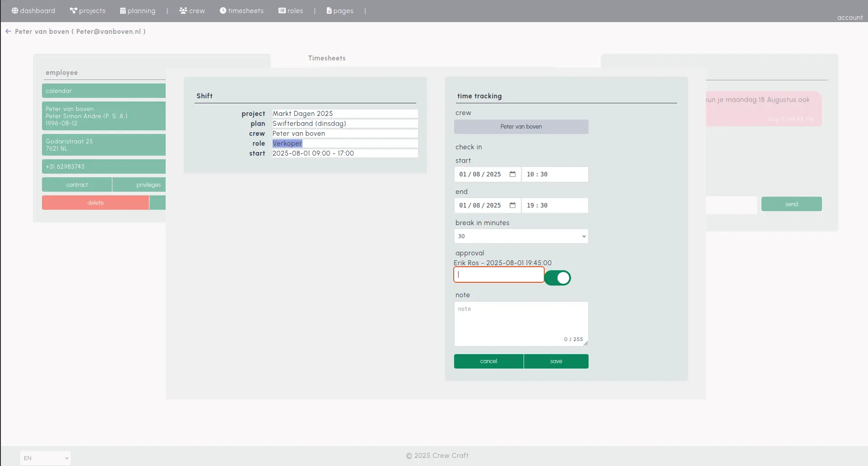Open the break in minutes dropdown
868x466 pixels.
coord(520,236)
